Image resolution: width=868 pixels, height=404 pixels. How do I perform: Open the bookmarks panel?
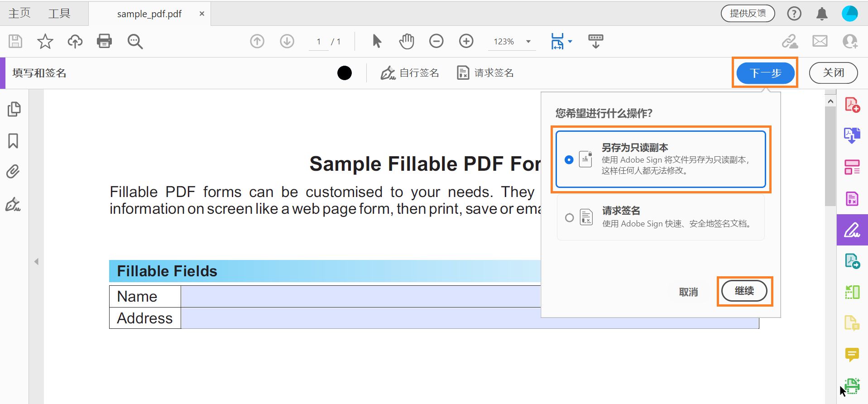14,141
